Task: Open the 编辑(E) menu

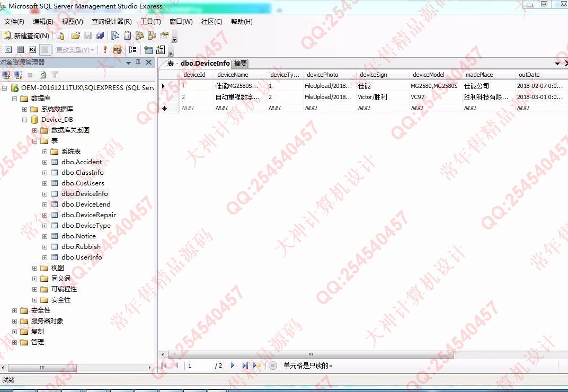Action: coord(43,21)
